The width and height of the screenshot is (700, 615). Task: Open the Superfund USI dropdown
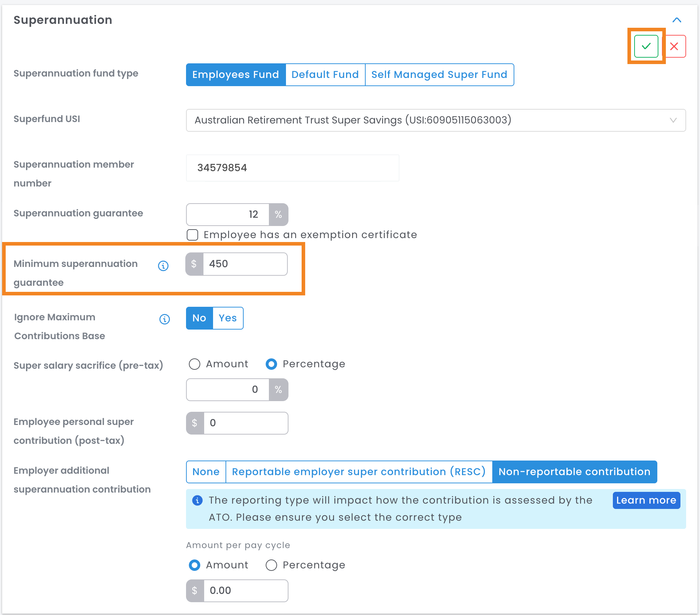[x=436, y=120]
